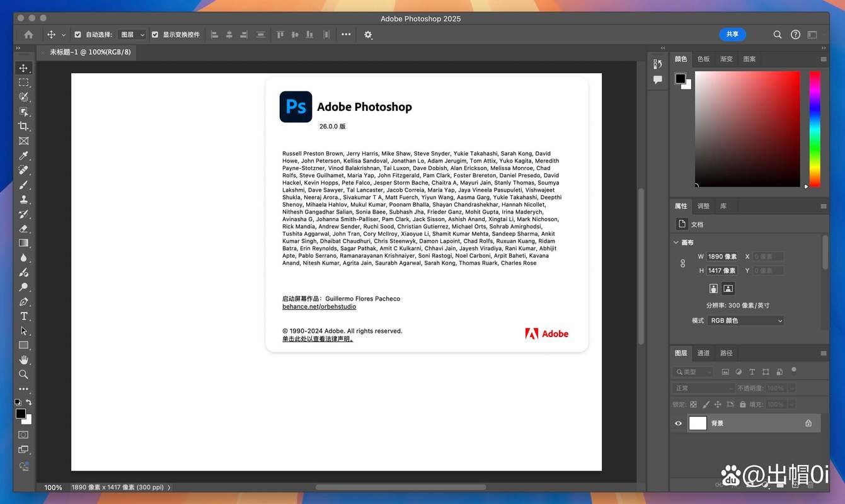This screenshot has height=504, width=845.
Task: Select the Eyedropper tool
Action: (x=23, y=156)
